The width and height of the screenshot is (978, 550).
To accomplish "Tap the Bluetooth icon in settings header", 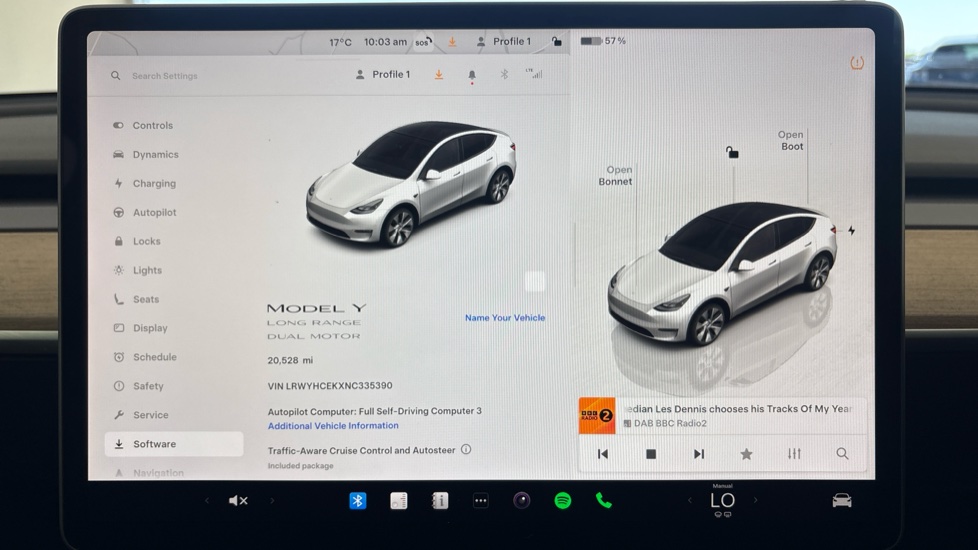I will pos(504,74).
